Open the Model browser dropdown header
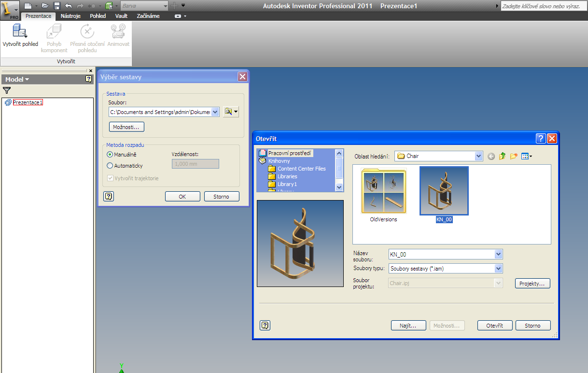Screen dimensions: 588x373 coord(17,79)
